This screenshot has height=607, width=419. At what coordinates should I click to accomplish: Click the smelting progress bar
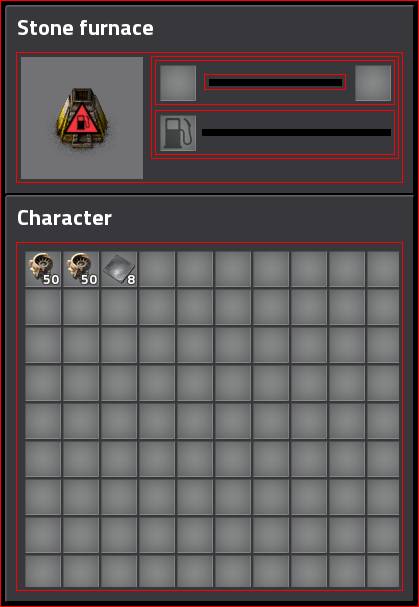pyautogui.click(x=275, y=82)
